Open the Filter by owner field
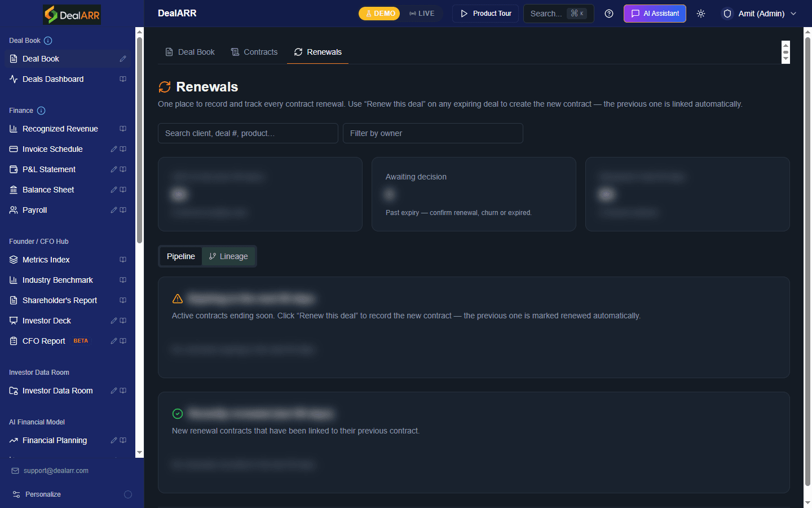The width and height of the screenshot is (812, 508). point(433,133)
